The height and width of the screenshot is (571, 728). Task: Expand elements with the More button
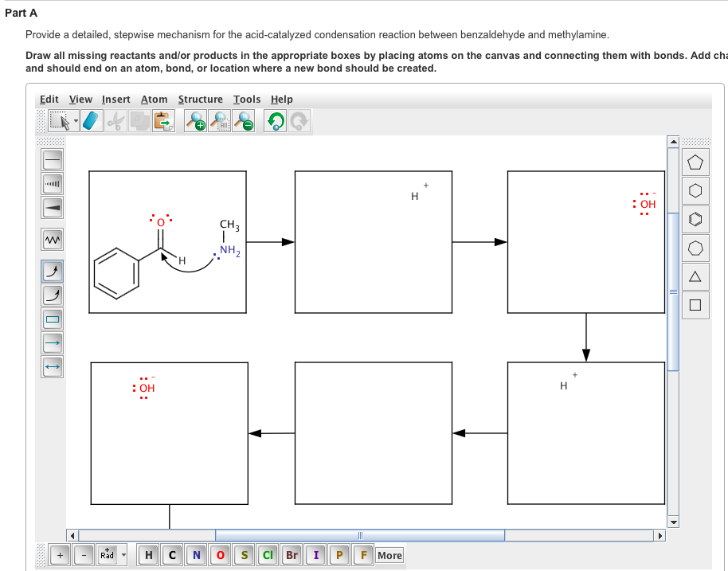coord(389,555)
